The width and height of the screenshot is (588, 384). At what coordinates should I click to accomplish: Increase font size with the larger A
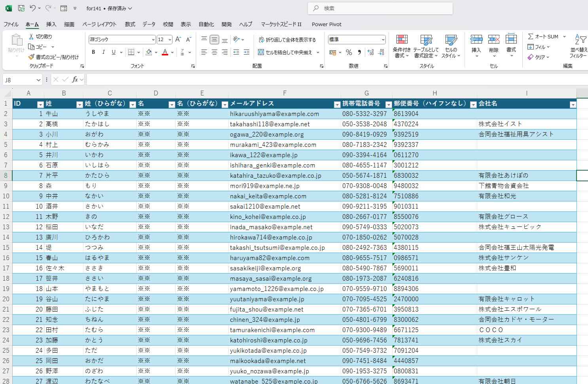178,39
